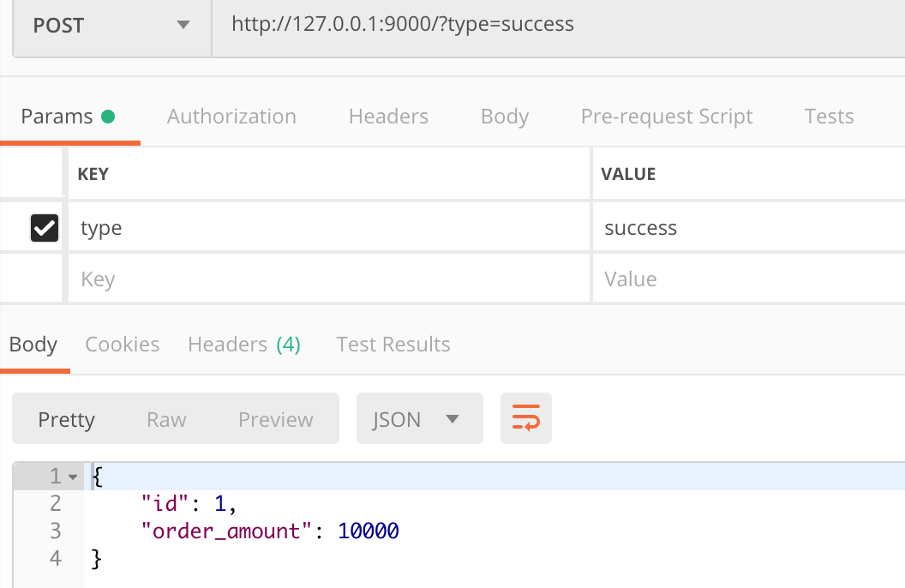905x588 pixels.
Task: View response Headers (4) tab
Action: [x=244, y=345]
